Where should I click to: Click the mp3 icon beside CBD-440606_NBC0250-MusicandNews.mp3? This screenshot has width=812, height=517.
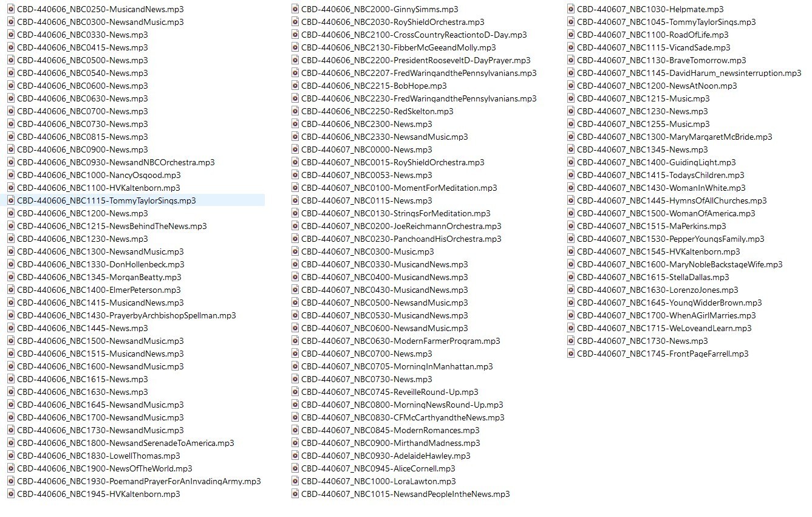(x=11, y=9)
